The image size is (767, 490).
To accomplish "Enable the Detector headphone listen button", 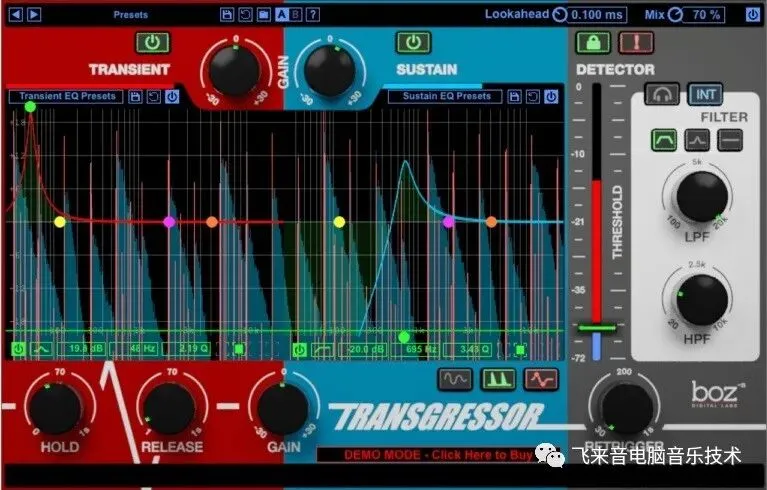I will coord(662,94).
